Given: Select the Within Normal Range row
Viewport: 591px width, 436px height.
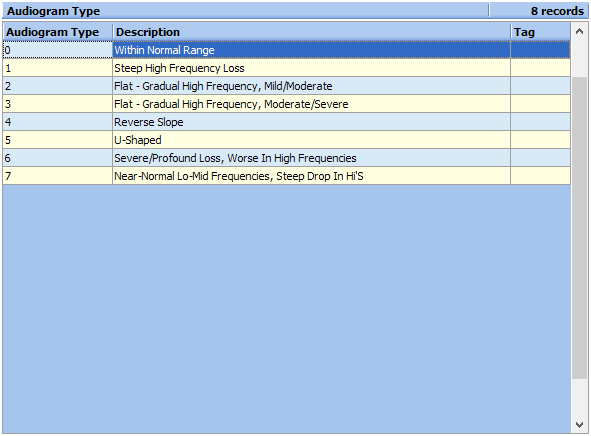Looking at the screenshot, I should [x=286, y=50].
